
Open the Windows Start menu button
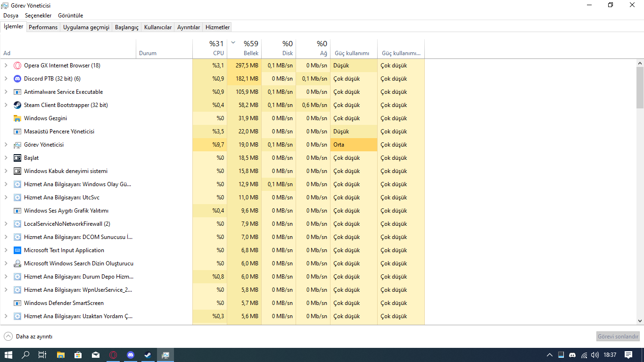coord(8,355)
